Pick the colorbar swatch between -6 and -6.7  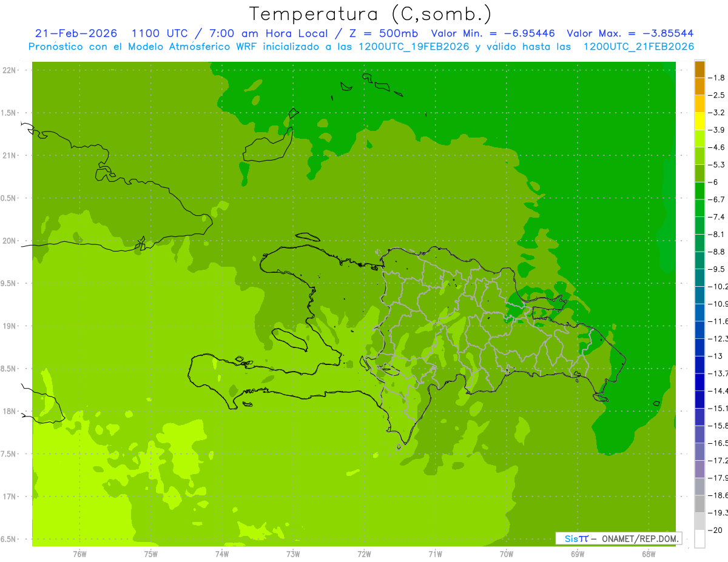click(699, 191)
